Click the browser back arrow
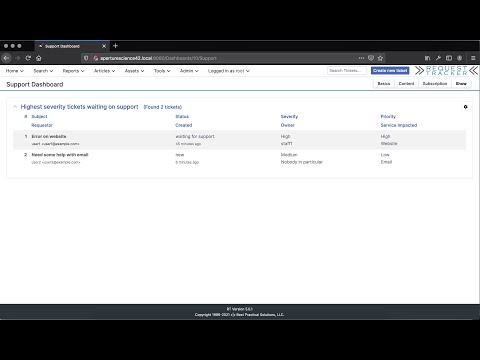The height and width of the screenshot is (360, 480). tap(6, 58)
